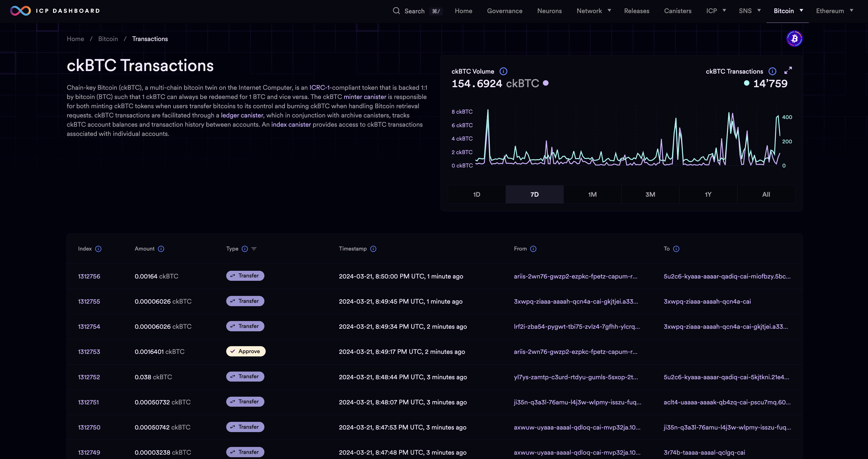868x459 pixels.
Task: Open the Canisters page
Action: [678, 11]
